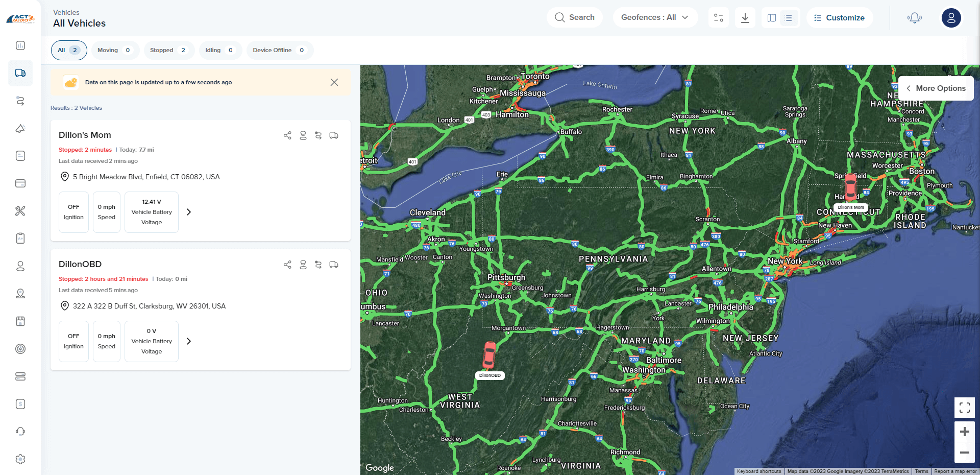Viewport: 980px width, 475px height.
Task: Expand more stats on Dillon's Mom card
Action: click(x=189, y=212)
